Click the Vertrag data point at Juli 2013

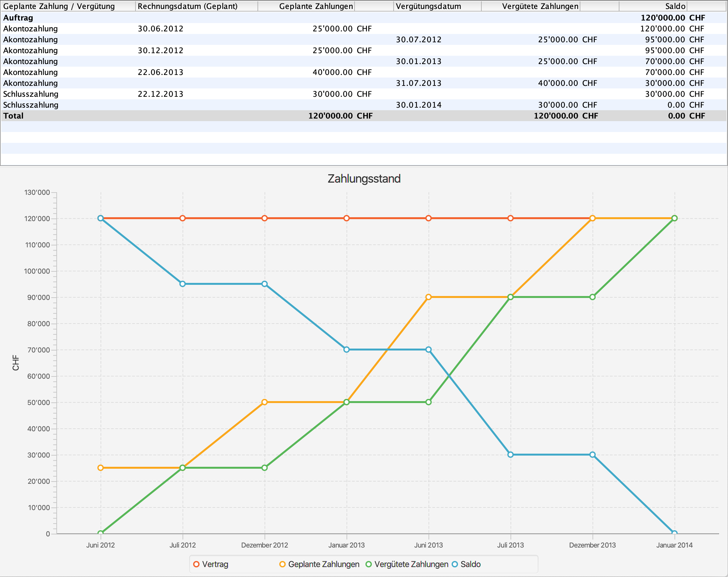click(x=511, y=218)
